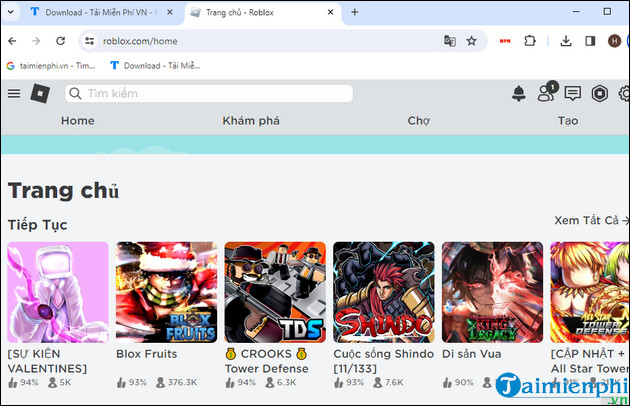Click the 376.3K player count

coord(182,382)
